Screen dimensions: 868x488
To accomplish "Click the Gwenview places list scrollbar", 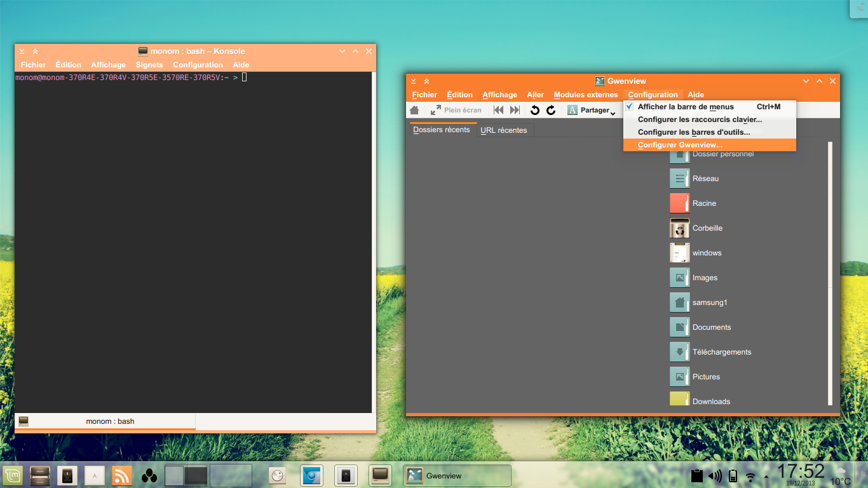I will click(x=830, y=273).
